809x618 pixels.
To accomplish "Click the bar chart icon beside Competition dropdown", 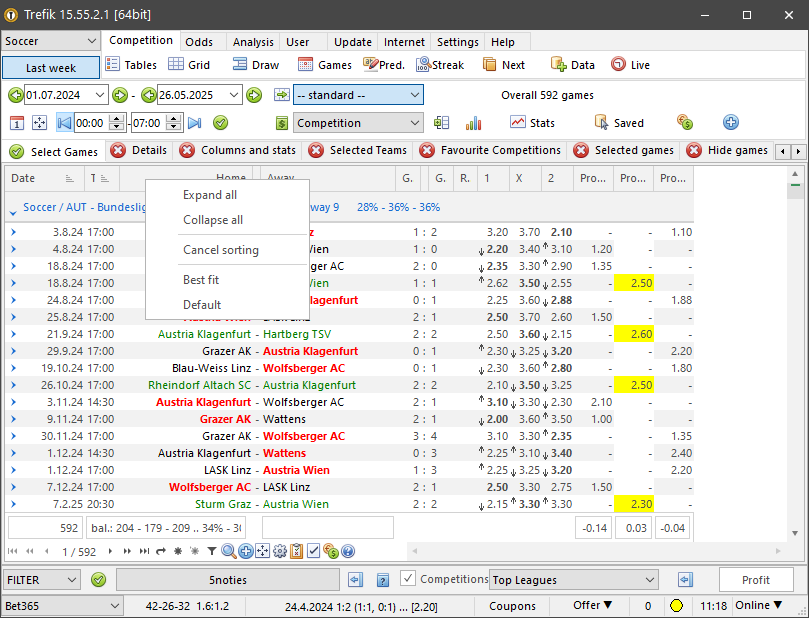I will pos(473,123).
